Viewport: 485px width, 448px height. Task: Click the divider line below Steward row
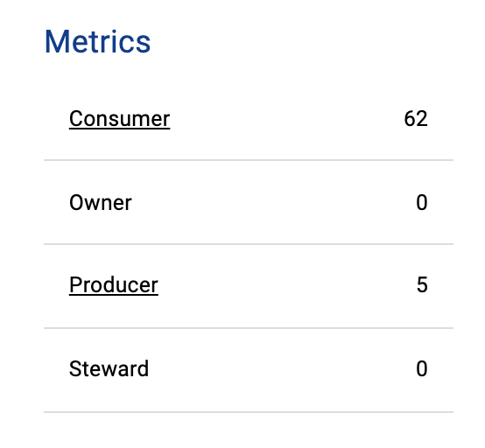click(x=249, y=412)
